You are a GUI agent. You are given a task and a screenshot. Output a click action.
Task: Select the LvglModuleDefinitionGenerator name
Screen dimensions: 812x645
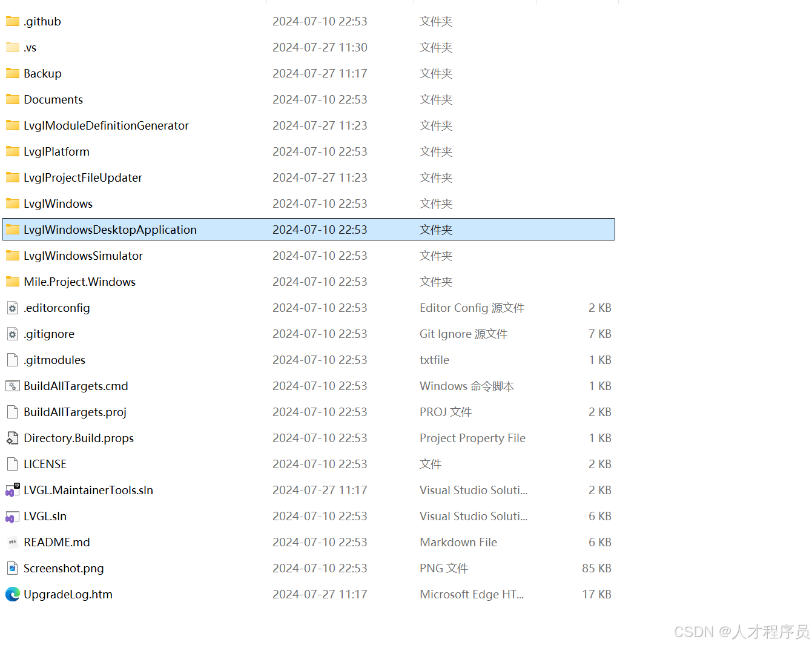(107, 125)
